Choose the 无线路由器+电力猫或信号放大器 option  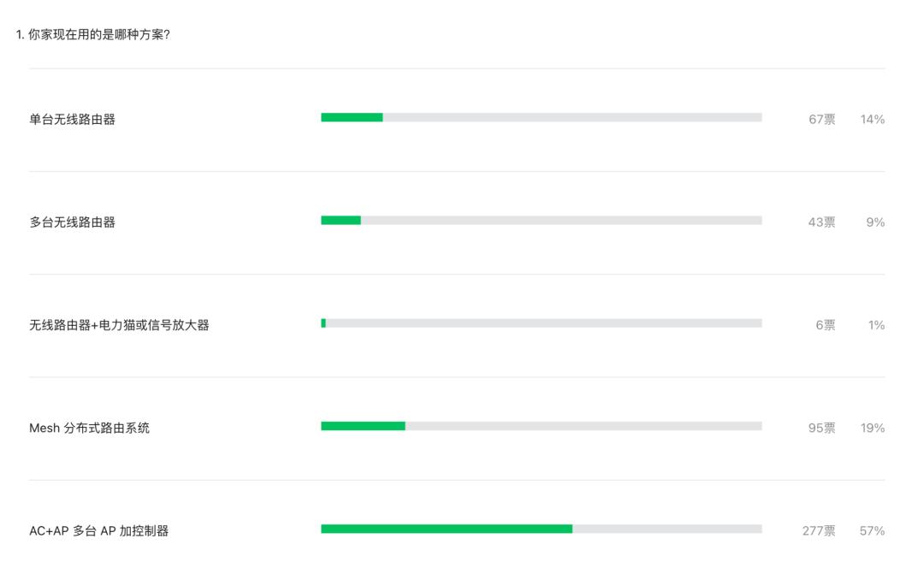pos(120,325)
